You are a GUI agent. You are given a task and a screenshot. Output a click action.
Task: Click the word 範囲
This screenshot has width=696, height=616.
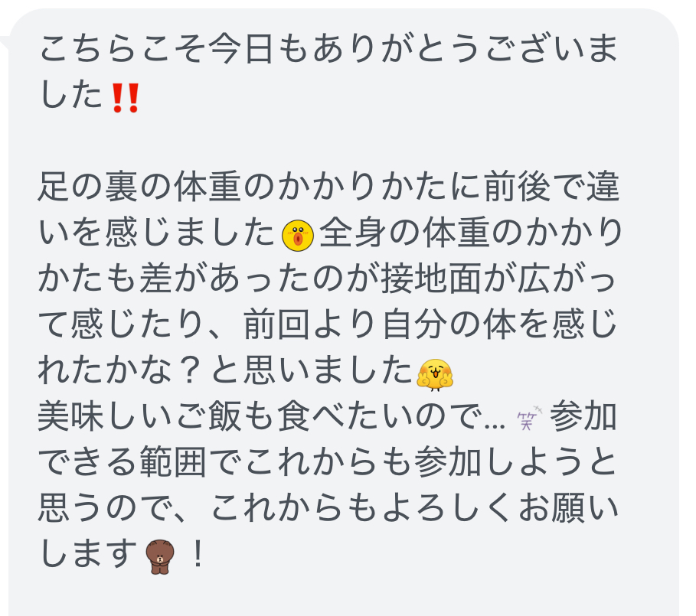[x=174, y=463]
